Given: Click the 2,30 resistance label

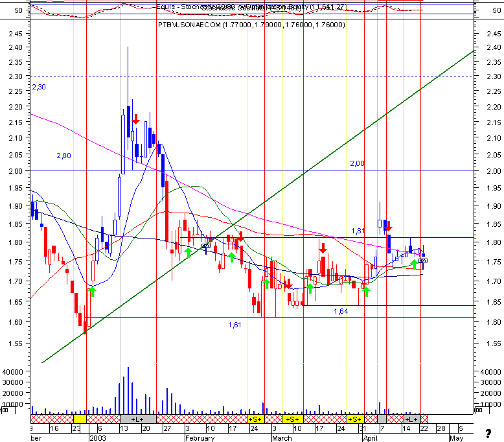Looking at the screenshot, I should tap(39, 87).
